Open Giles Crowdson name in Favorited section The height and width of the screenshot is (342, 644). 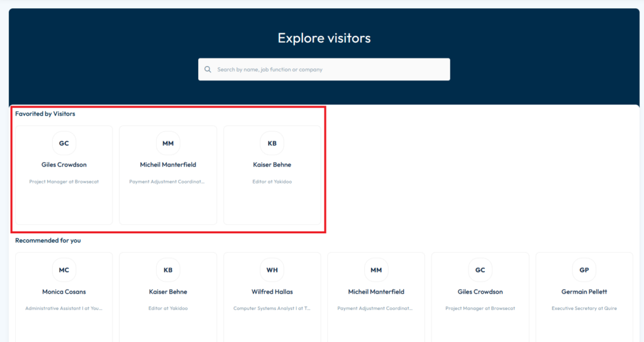(x=64, y=165)
